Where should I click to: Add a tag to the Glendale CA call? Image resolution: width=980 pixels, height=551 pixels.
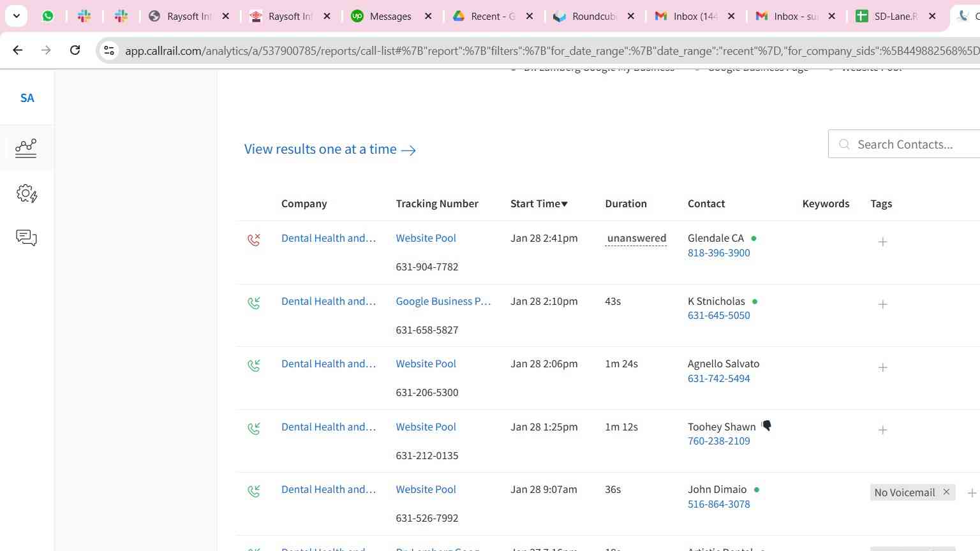point(882,242)
